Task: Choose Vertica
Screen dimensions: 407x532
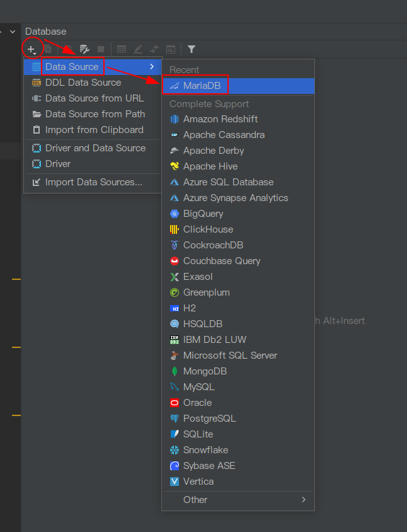Action: coord(238,482)
